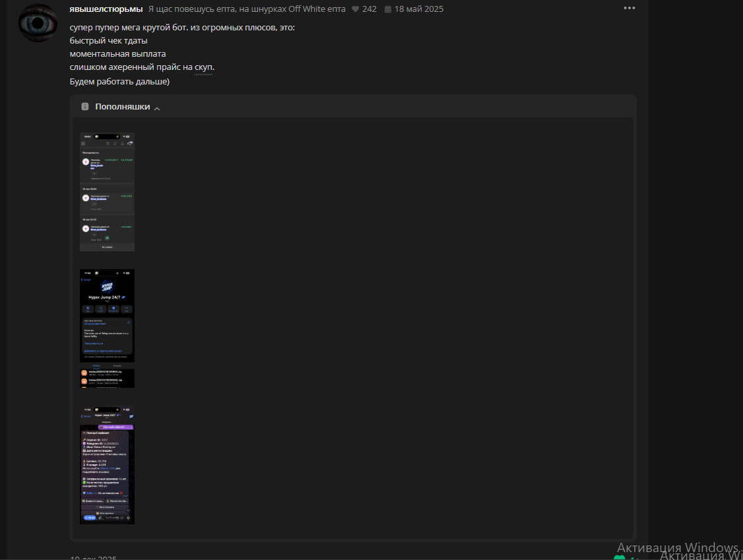The height and width of the screenshot is (560, 743).
Task: Collapse the Пополняшки spoiler with the chevron
Action: coord(157,108)
